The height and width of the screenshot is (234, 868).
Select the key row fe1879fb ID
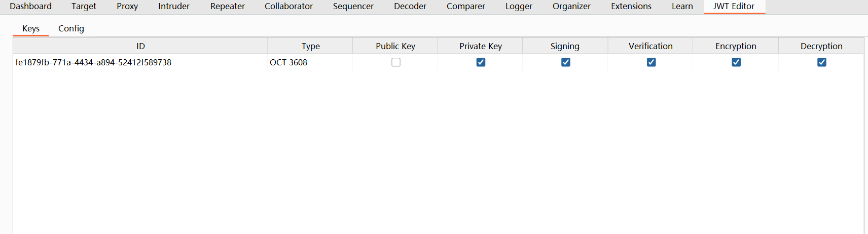(x=93, y=62)
